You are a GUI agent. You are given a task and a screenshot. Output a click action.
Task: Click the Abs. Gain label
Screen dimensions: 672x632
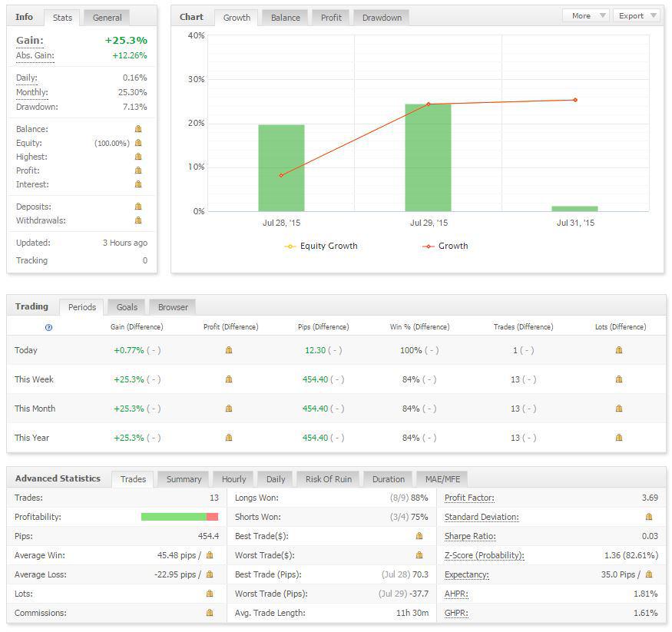(35, 56)
